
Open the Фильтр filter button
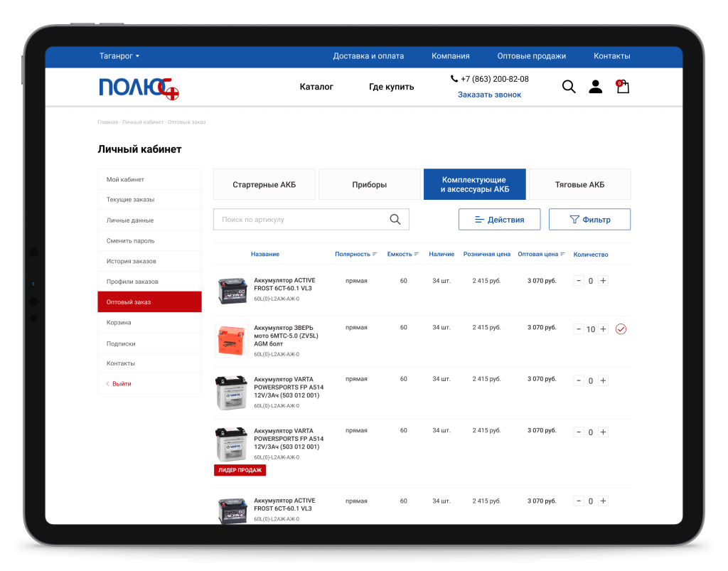tap(589, 219)
